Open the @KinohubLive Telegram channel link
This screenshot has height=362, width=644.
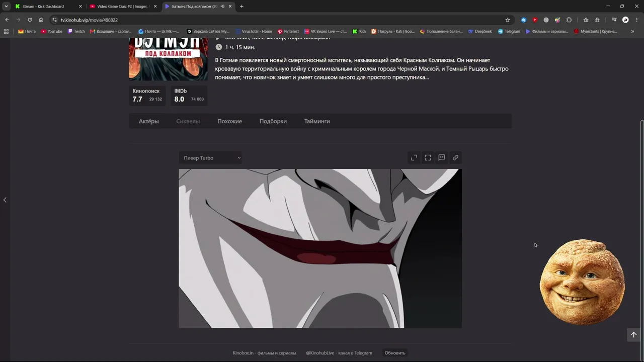click(339, 353)
